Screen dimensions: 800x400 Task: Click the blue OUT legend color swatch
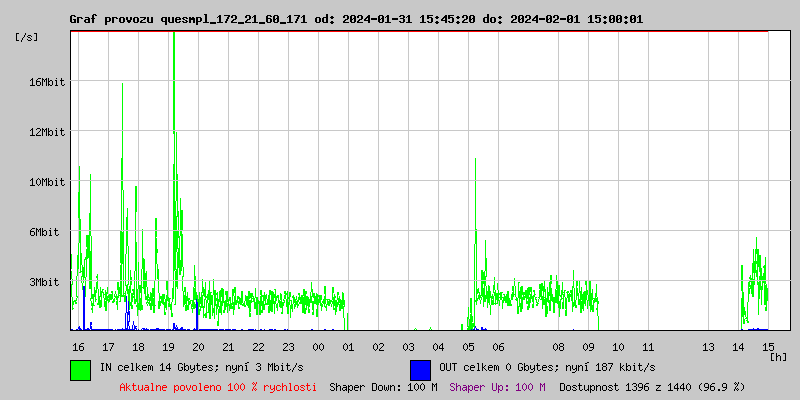pos(420,369)
